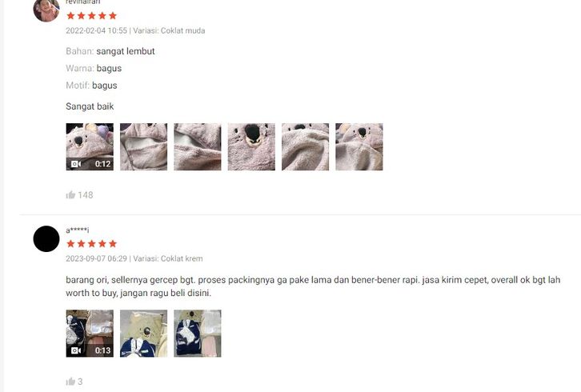
Task: Like the review with 3 thumbs up
Action: point(70,382)
